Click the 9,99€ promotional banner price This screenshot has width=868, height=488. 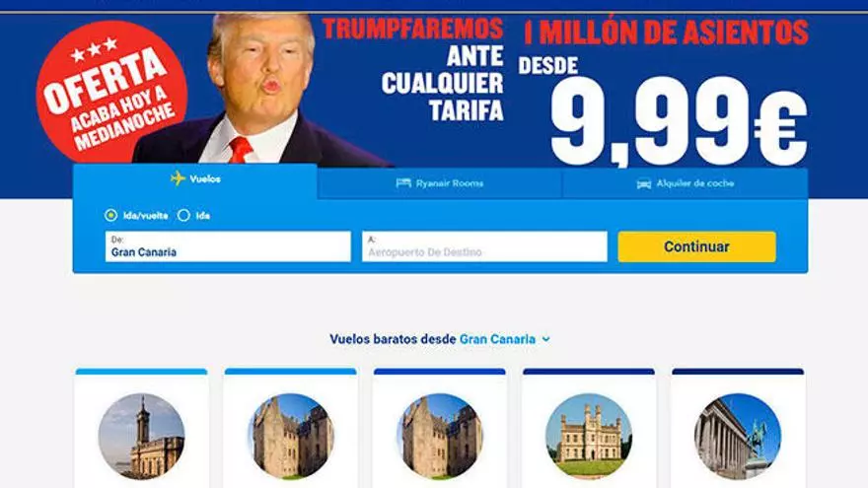(x=679, y=120)
